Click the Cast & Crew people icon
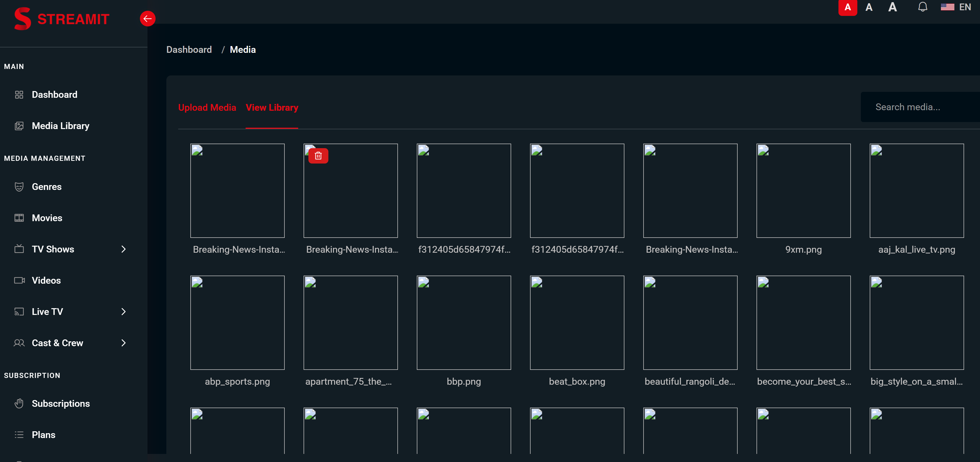 (x=19, y=343)
